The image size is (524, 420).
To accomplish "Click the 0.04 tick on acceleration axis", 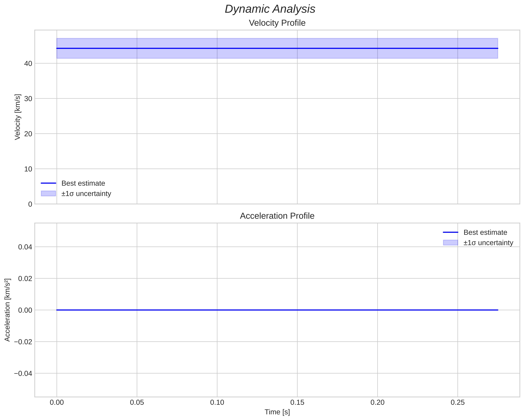I will (x=25, y=247).
